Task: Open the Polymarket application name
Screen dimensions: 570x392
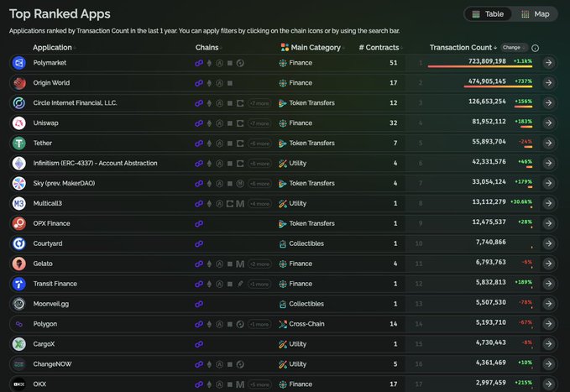Action: tap(50, 63)
